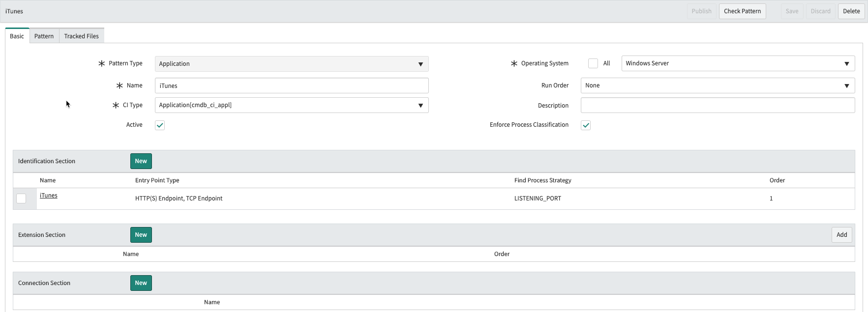
Task: Switch to the Pattern tab
Action: [x=44, y=36]
